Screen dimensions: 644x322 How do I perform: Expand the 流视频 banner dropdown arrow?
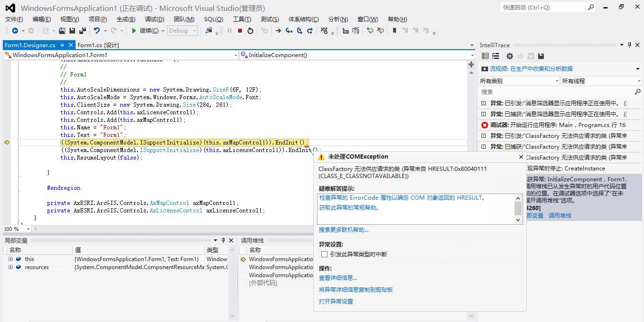point(638,69)
